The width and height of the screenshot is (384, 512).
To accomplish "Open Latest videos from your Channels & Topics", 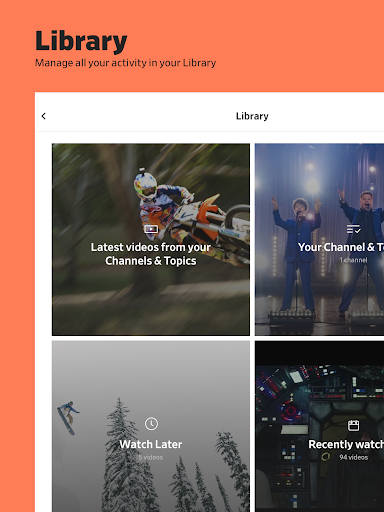I will [x=151, y=254].
